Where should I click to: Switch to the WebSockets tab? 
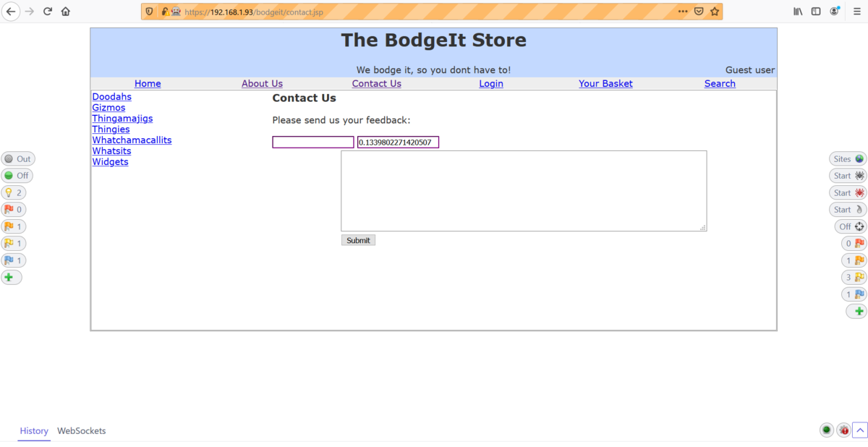pos(82,431)
